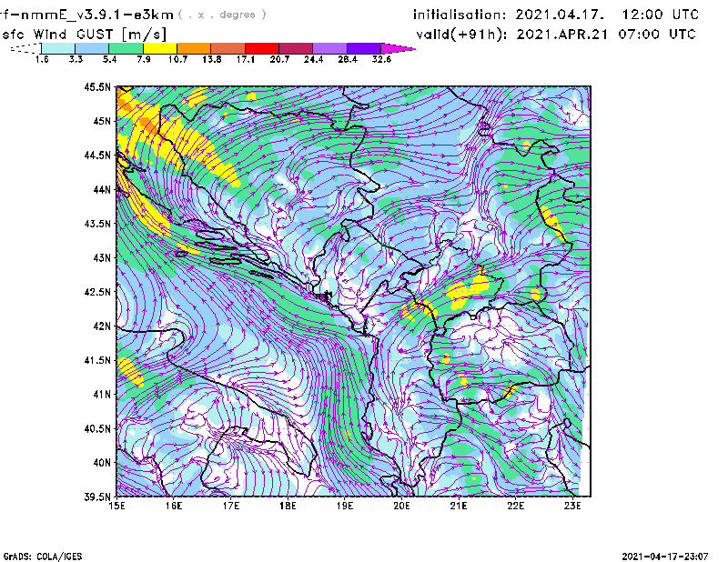Click the 41N latitude label
Screen dimensions: 728x562
point(103,395)
